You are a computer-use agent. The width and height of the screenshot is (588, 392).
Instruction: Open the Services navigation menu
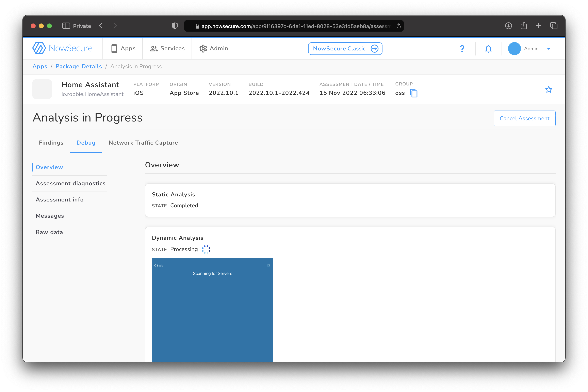pos(167,49)
